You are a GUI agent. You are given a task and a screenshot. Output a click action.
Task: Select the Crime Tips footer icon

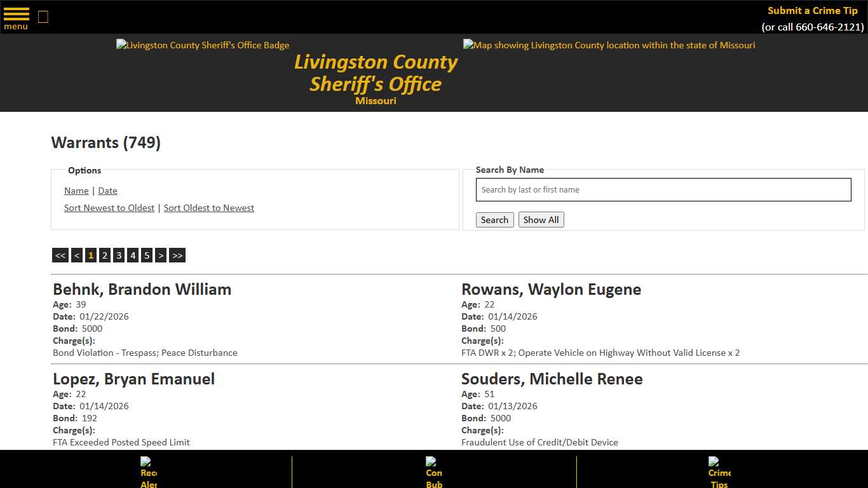(x=719, y=471)
